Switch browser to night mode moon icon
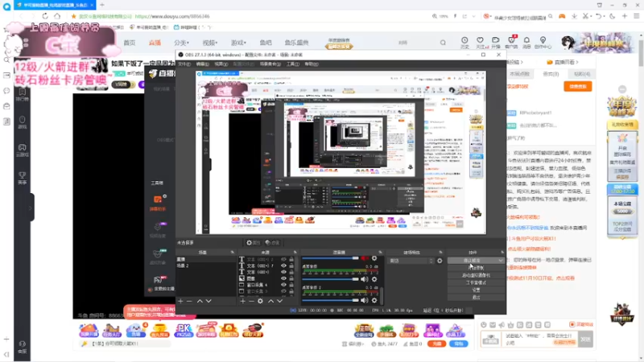The image size is (644, 362). (612, 16)
